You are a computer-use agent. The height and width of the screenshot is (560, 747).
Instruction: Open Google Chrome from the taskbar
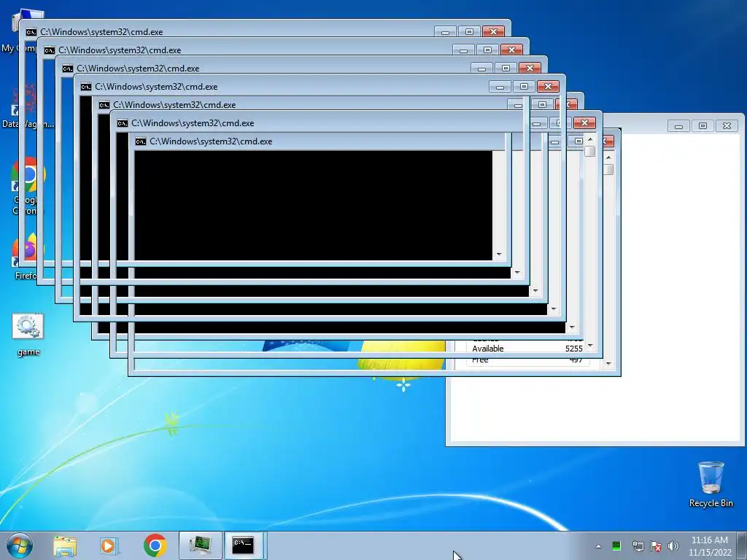pos(155,545)
